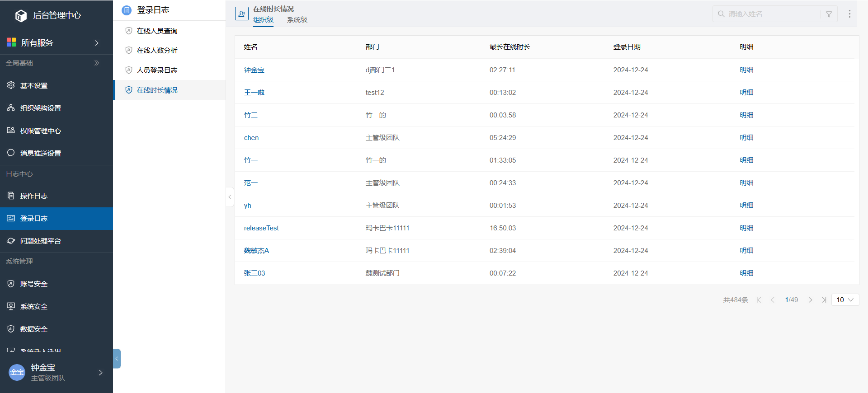Click name link yh
The width and height of the screenshot is (868, 393).
pos(248,206)
